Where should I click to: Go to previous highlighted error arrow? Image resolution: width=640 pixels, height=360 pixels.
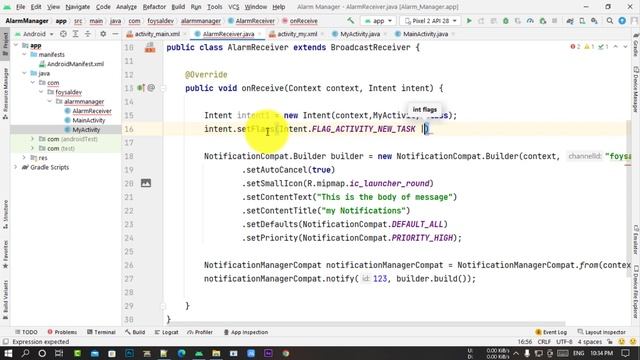[x=616, y=47]
